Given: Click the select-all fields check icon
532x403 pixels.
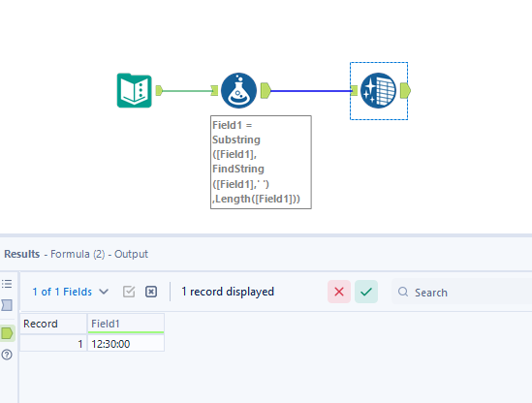Looking at the screenshot, I should point(129,292).
